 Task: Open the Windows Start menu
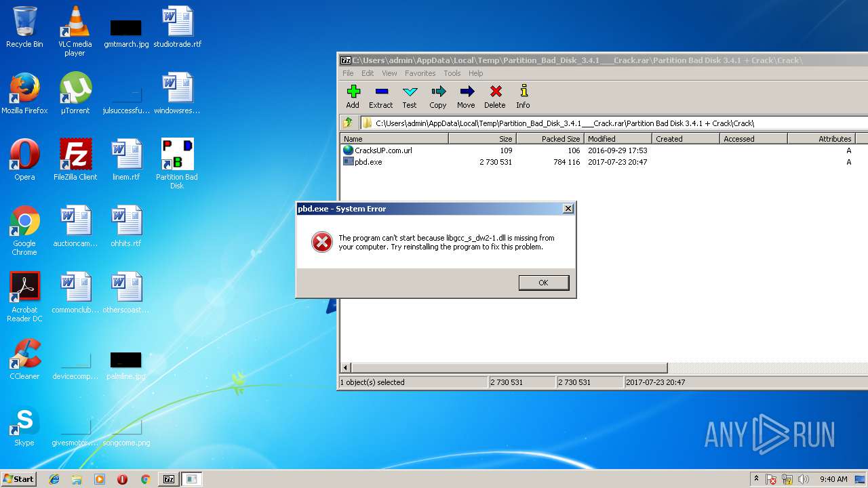[x=18, y=479]
